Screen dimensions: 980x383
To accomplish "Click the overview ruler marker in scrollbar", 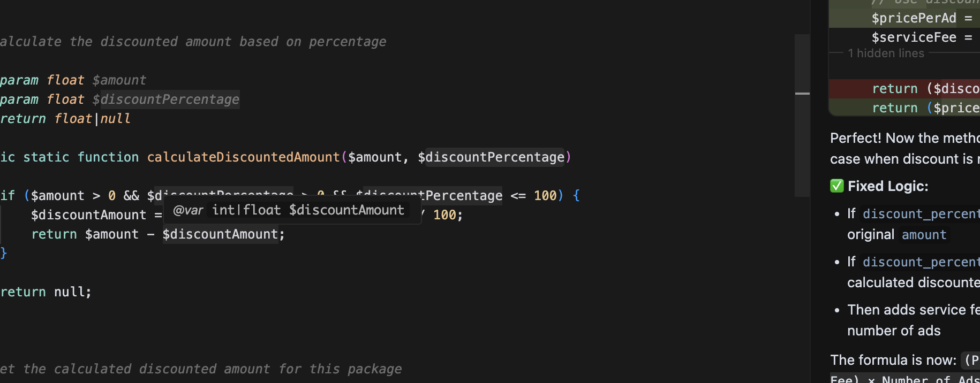I will coord(802,94).
